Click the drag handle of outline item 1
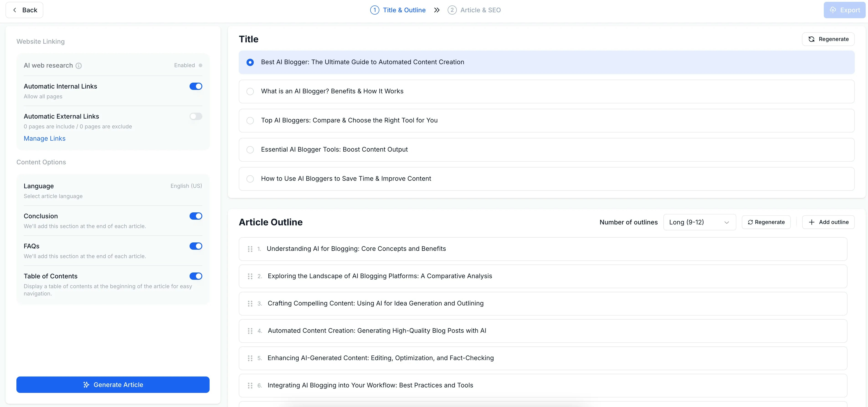Image resolution: width=868 pixels, height=407 pixels. pyautogui.click(x=250, y=249)
